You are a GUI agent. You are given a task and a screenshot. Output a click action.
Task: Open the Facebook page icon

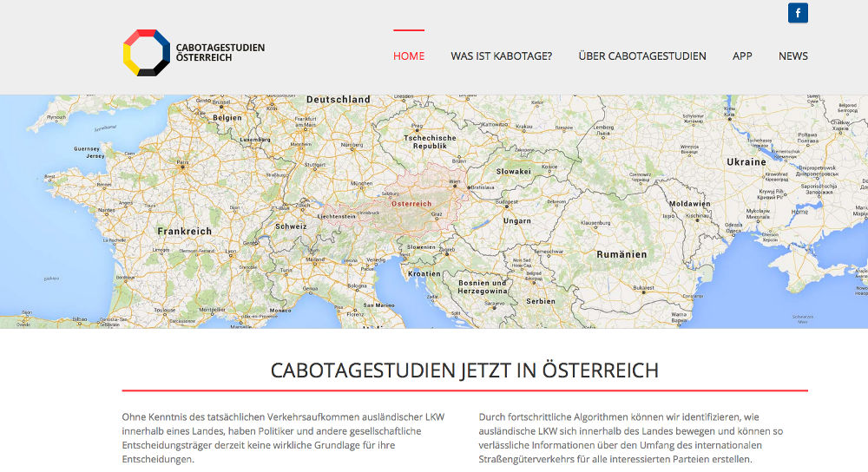point(798,13)
